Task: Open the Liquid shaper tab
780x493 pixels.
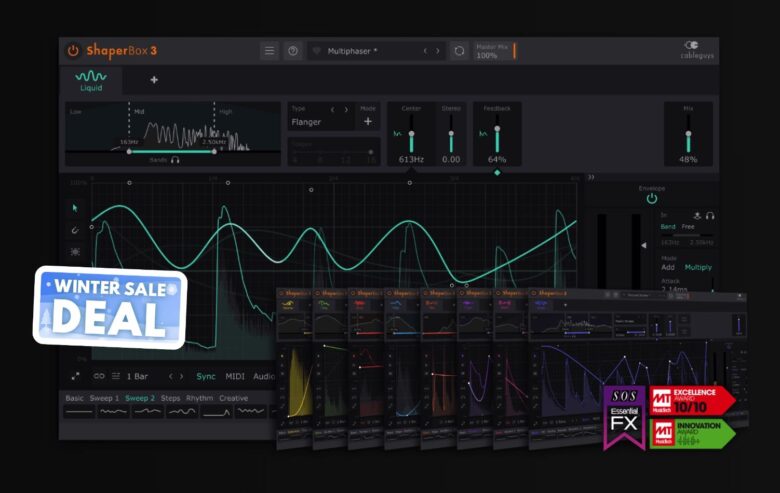Action: 91,80
